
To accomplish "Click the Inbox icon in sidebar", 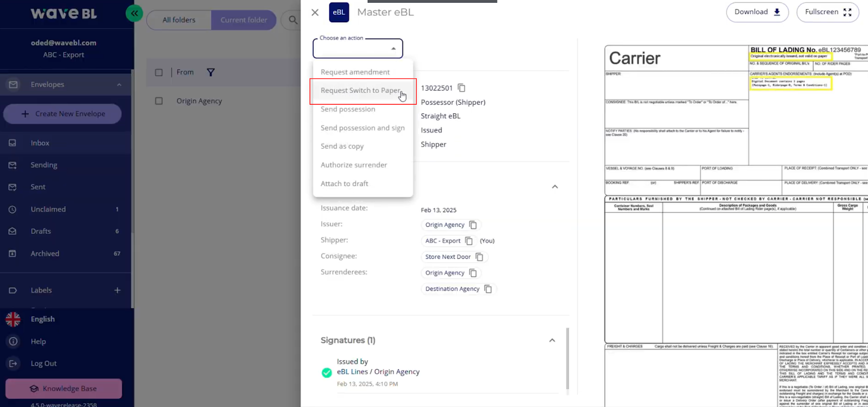I will click(x=12, y=143).
